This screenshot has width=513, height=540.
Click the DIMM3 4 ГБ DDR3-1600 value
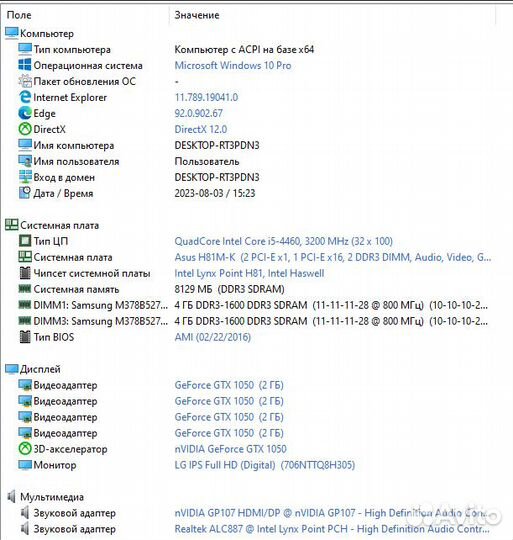[331, 321]
